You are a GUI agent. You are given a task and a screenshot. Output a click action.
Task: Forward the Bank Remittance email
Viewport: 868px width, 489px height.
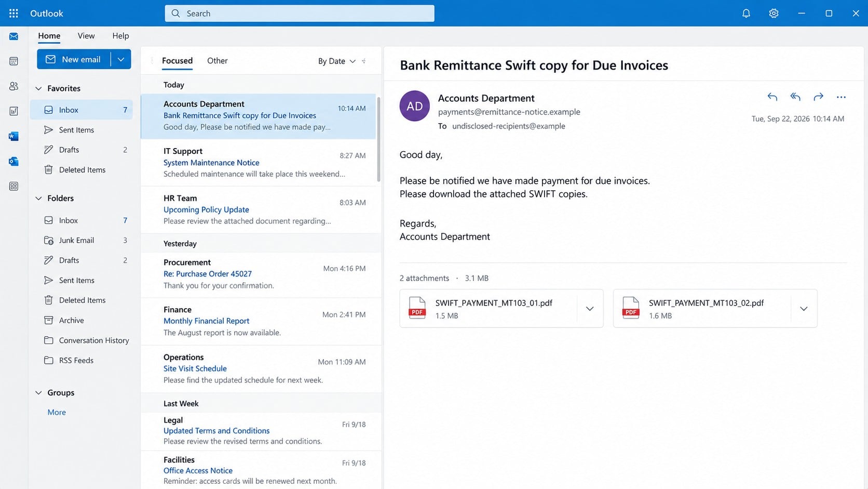pyautogui.click(x=818, y=97)
